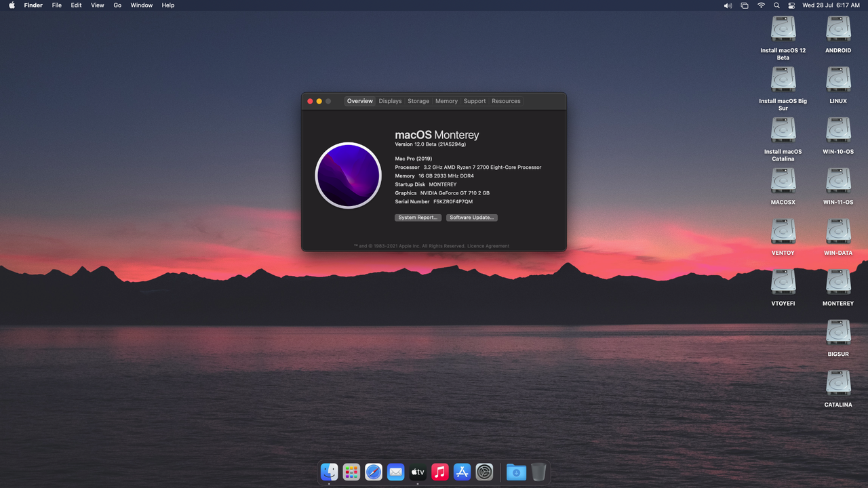Select the WIN-DATA drive icon
The image size is (868, 488).
coord(838,231)
